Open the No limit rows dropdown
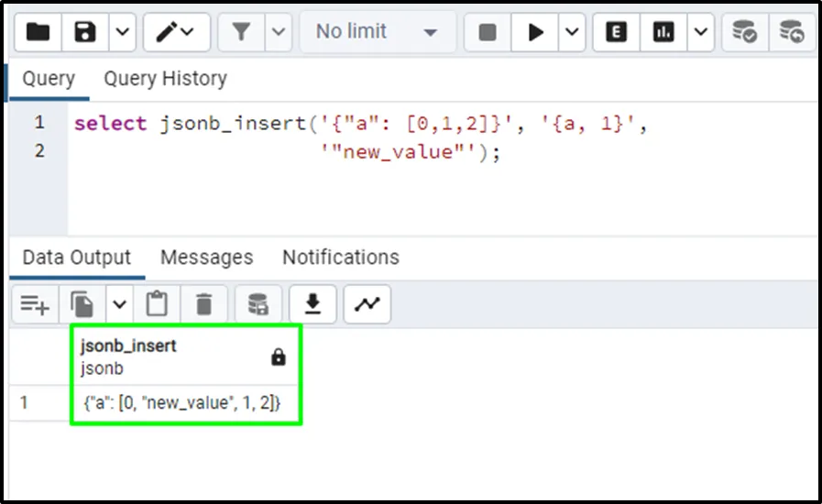This screenshot has height=504, width=822. (x=378, y=33)
